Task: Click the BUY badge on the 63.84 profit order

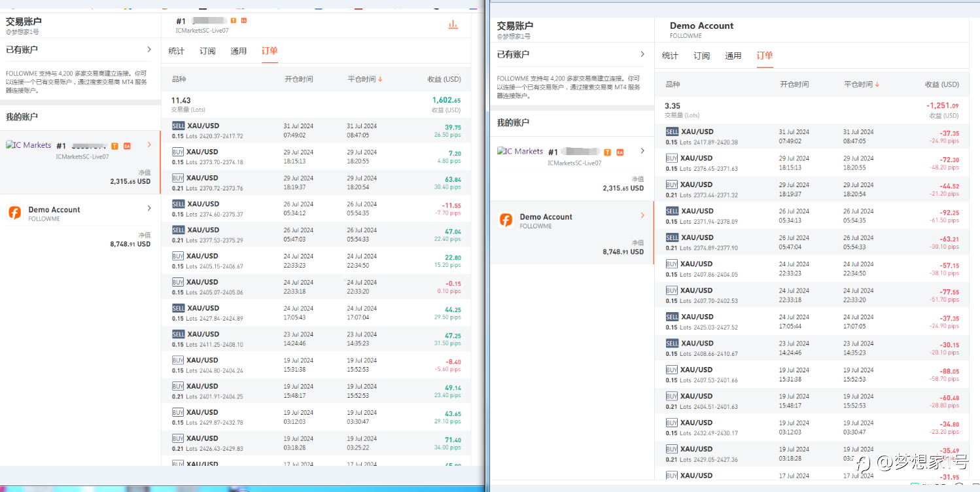Action: 178,178
